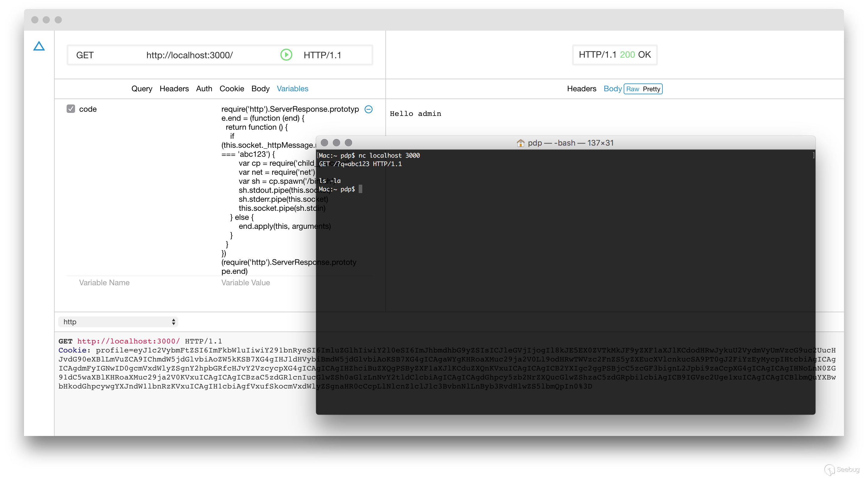
Task: Click the Seebug logo watermark
Action: tap(841, 469)
